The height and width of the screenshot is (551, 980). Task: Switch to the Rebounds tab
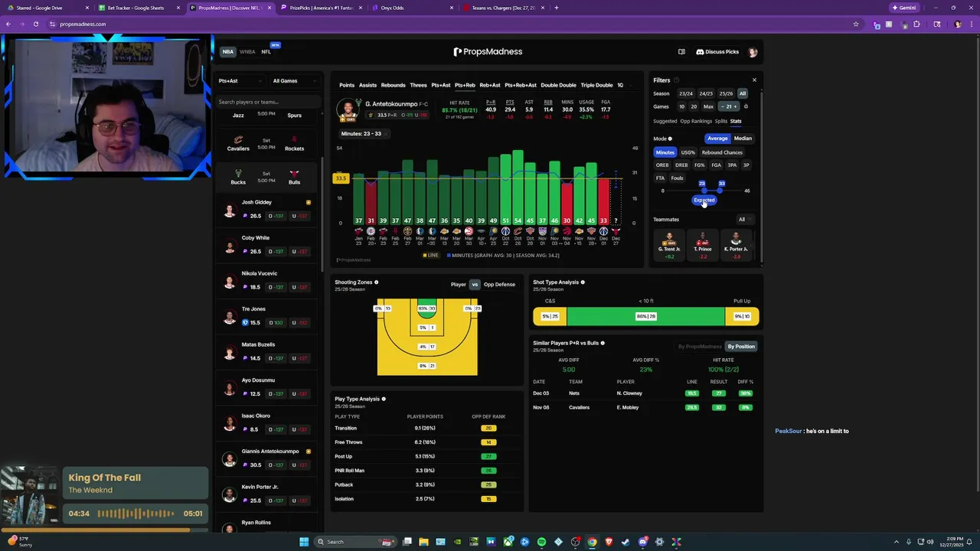click(x=393, y=85)
